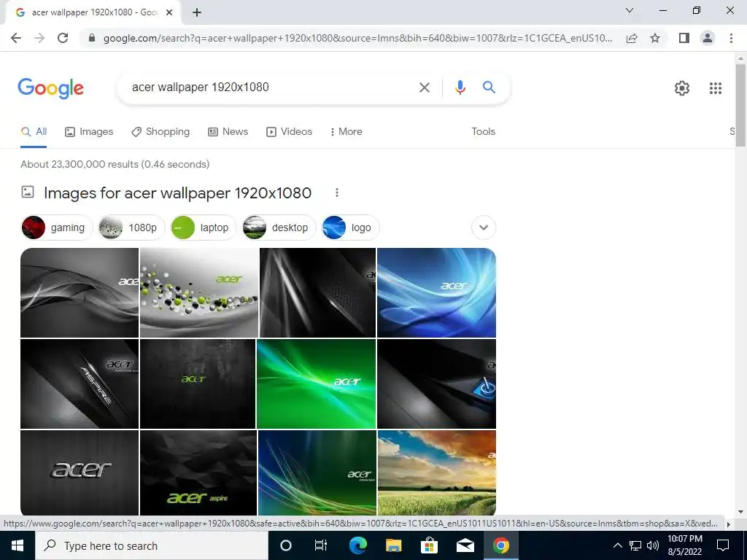This screenshot has width=747, height=560.
Task: Click the taskbar search box
Action: coord(152,545)
